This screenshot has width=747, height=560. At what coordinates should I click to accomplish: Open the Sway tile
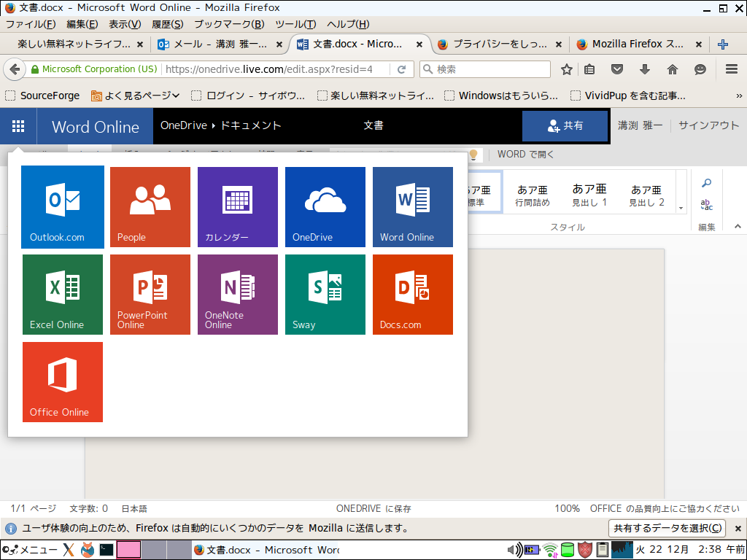pyautogui.click(x=325, y=295)
